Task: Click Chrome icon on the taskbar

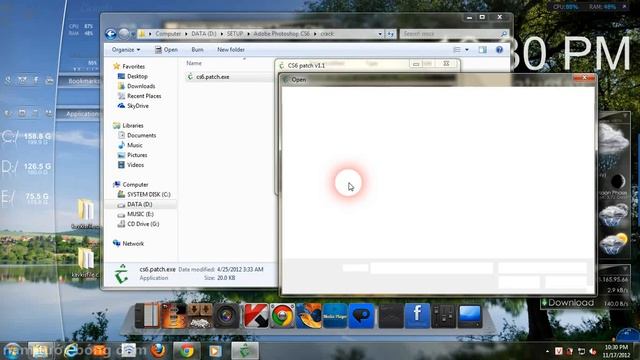Action: [187, 351]
